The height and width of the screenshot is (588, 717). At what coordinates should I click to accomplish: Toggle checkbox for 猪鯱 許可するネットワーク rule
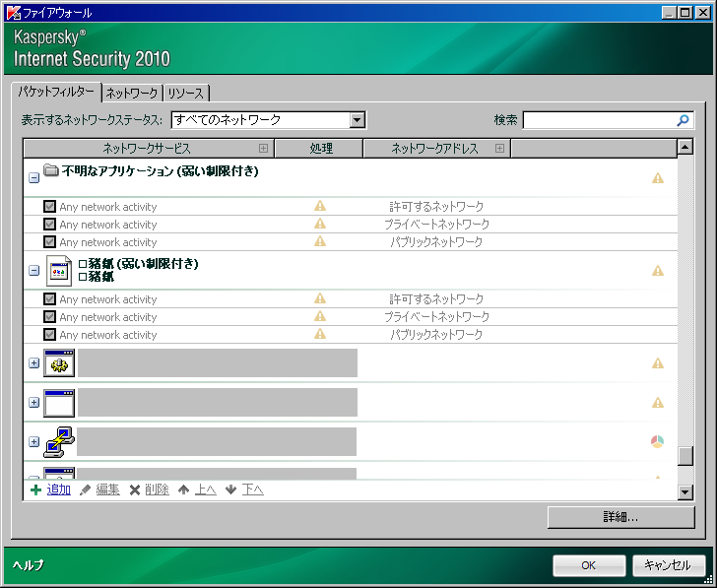50,299
